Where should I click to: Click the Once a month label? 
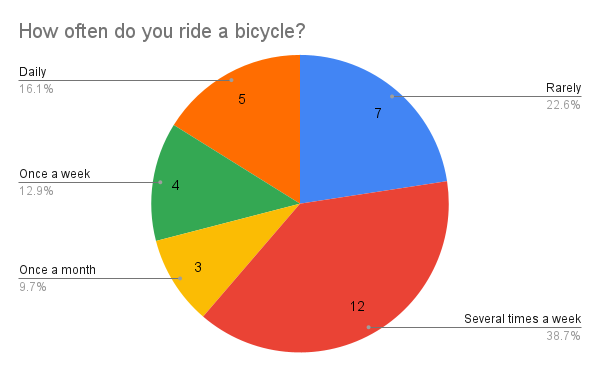coord(57,270)
